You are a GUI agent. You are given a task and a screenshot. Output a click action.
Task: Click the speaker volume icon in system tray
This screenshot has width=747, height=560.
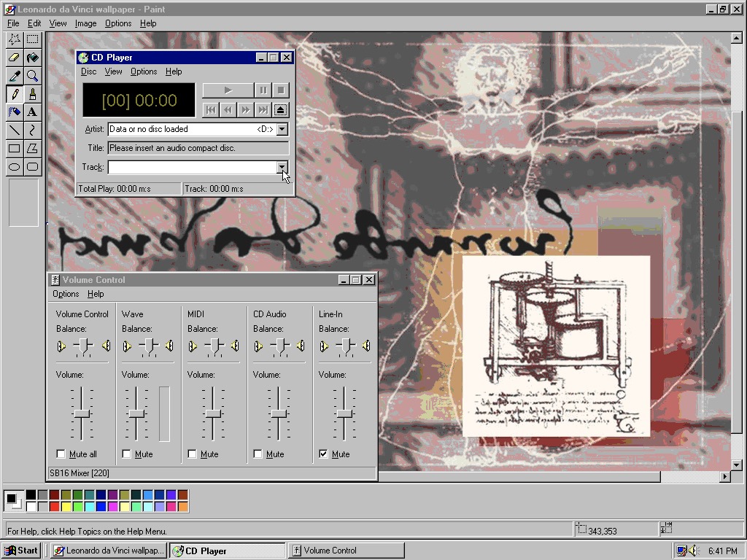coord(694,551)
